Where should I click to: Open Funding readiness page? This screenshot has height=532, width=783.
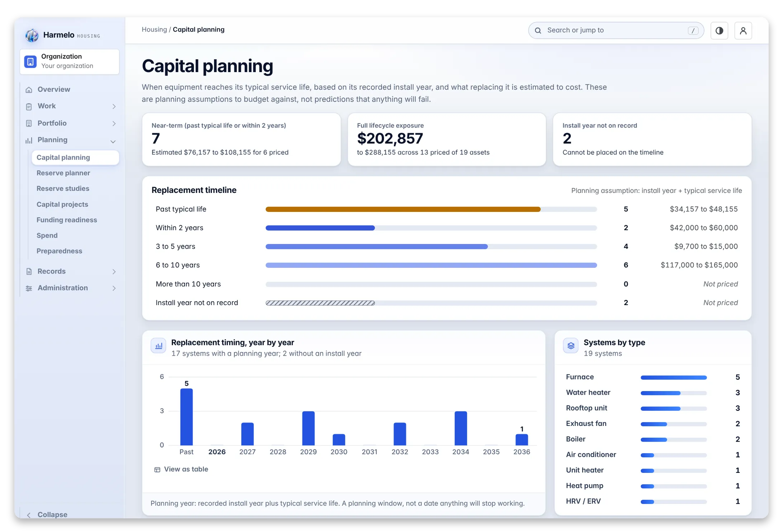click(67, 220)
